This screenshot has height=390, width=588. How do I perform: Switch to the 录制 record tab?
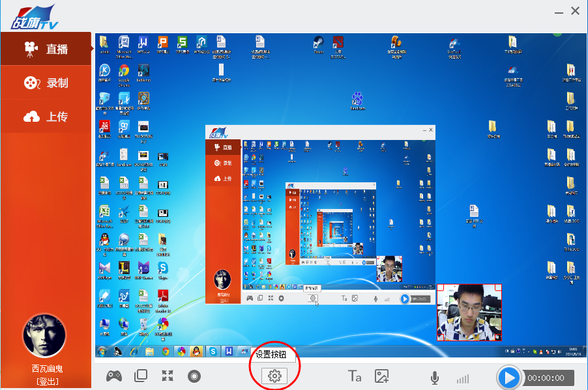46,83
